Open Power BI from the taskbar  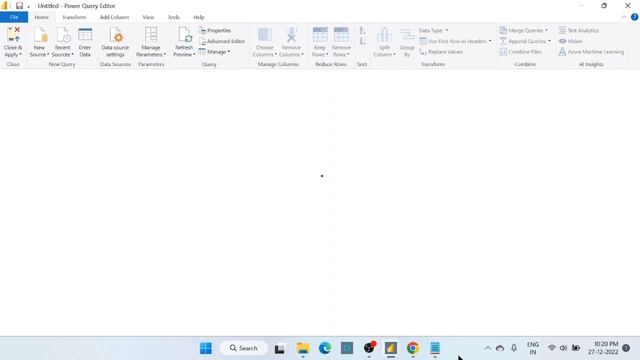pyautogui.click(x=391, y=348)
